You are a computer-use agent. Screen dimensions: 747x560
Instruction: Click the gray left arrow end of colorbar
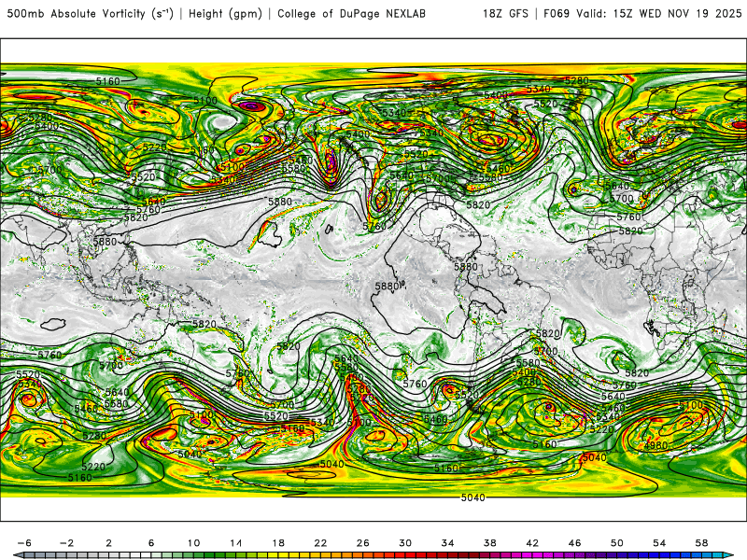pyautogui.click(x=17, y=555)
